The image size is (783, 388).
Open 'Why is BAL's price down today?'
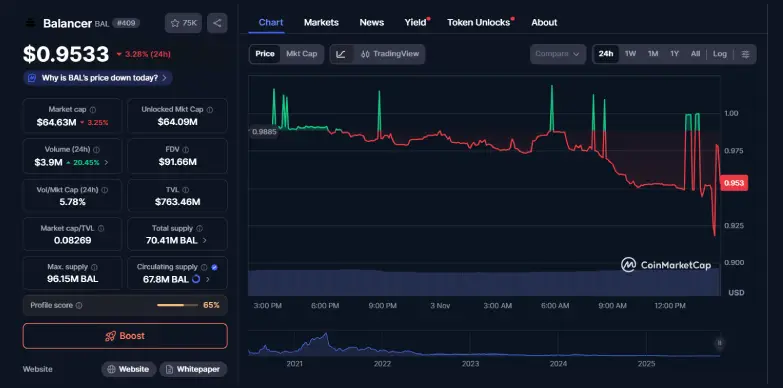tap(98, 78)
